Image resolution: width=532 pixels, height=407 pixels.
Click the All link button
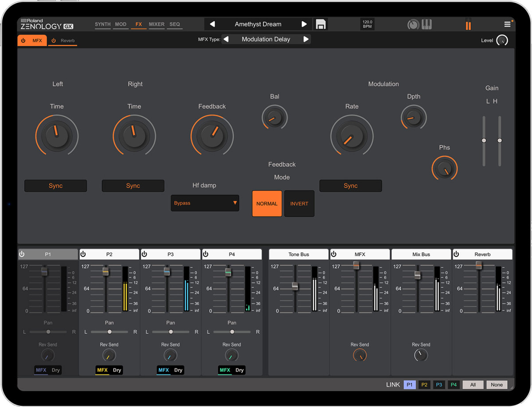[473, 385]
